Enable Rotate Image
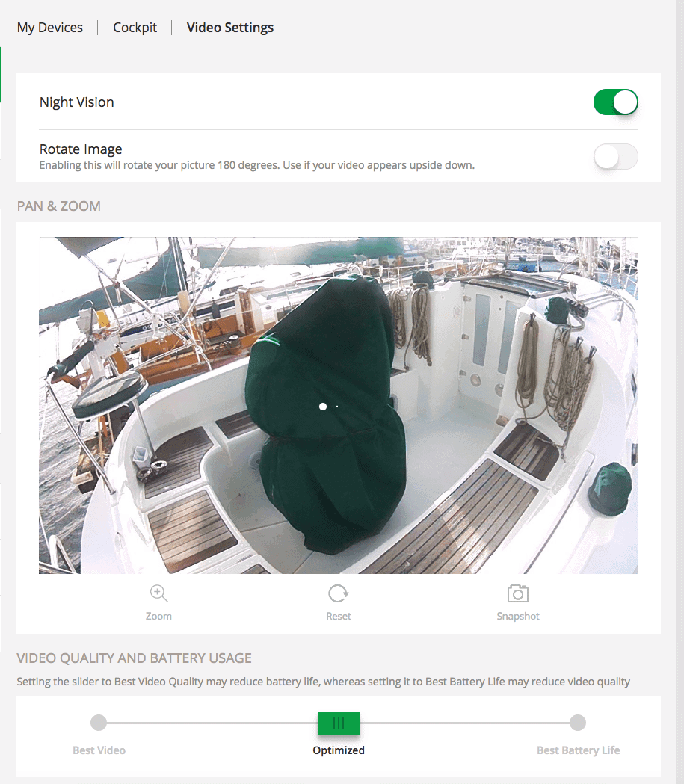 click(615, 157)
